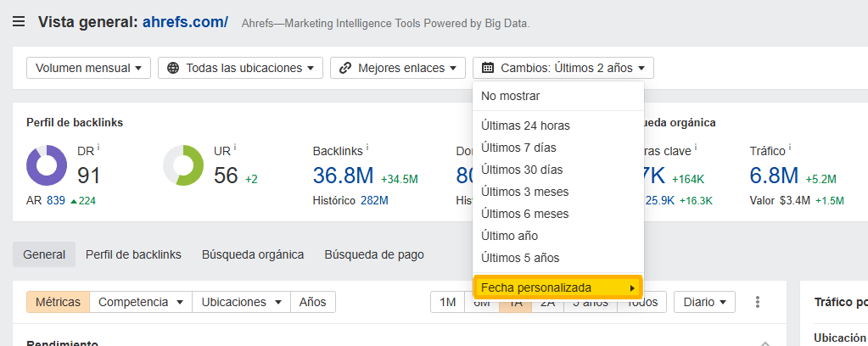868x346 pixels.
Task: Click the Tráfico info icon
Action: tap(791, 148)
